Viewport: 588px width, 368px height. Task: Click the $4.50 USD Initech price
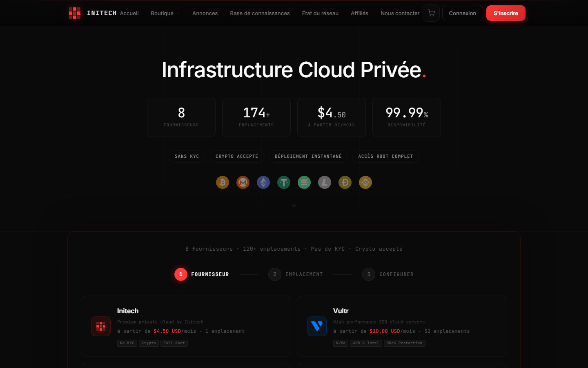(167, 331)
